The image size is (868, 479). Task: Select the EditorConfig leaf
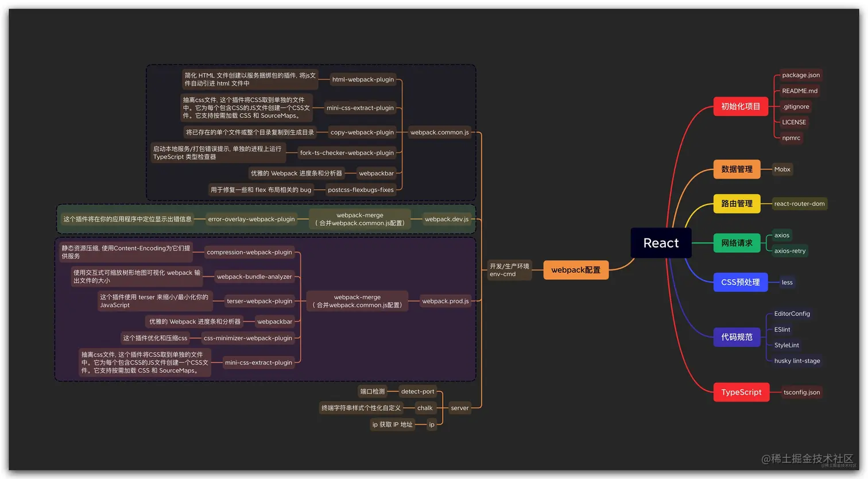coord(792,314)
